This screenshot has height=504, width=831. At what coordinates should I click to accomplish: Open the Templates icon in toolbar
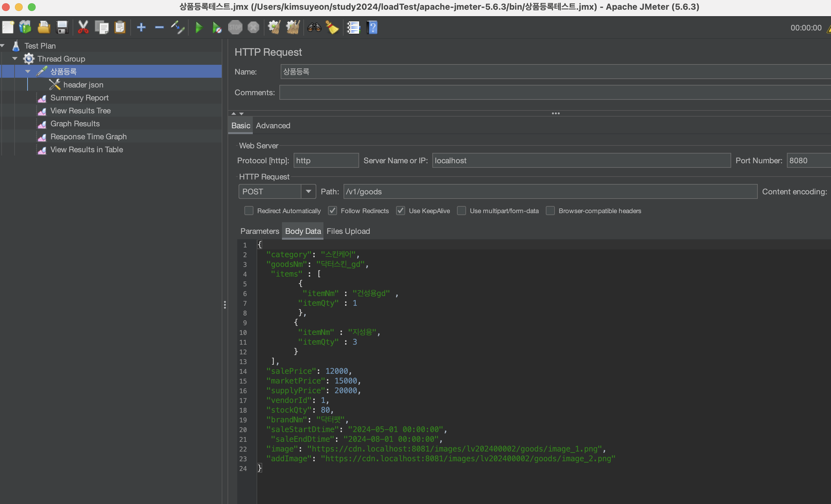(x=25, y=27)
